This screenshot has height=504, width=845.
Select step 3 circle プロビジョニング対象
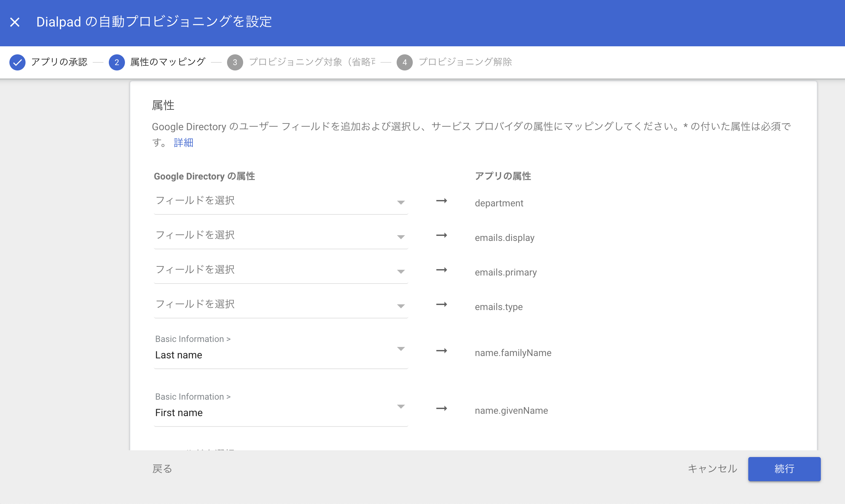click(235, 62)
